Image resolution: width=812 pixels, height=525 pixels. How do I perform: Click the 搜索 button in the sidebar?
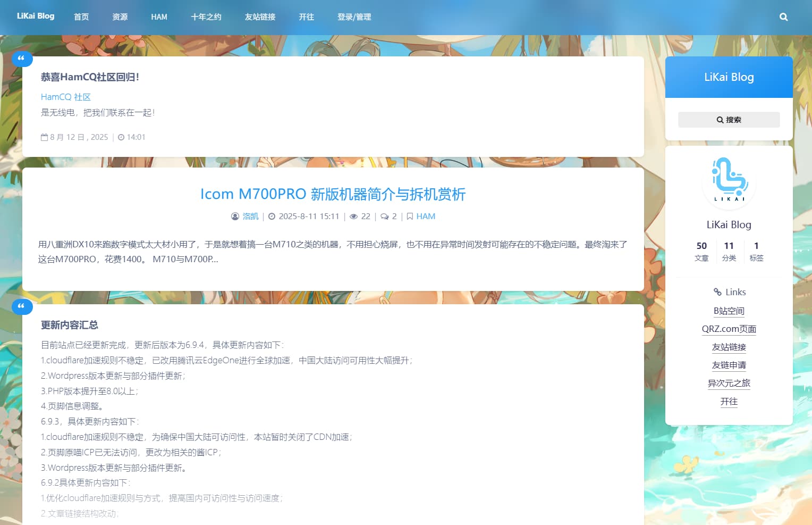[x=729, y=119]
